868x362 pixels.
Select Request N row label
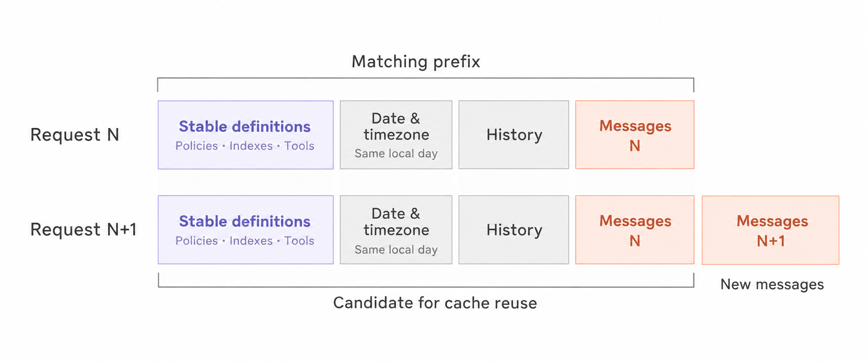pyautogui.click(x=75, y=135)
